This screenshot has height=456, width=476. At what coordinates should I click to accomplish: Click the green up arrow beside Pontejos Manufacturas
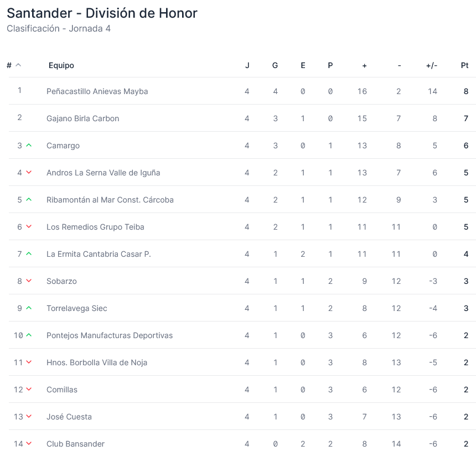29,335
